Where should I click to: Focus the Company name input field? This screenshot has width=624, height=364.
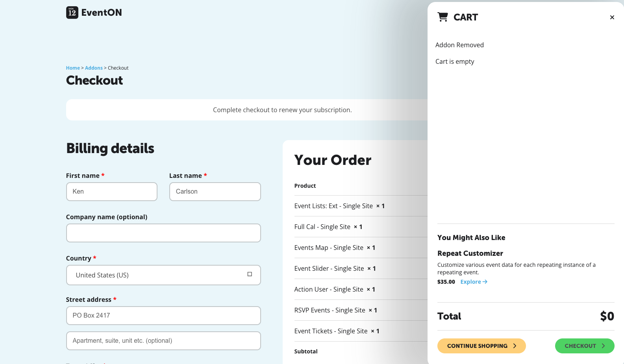point(163,233)
